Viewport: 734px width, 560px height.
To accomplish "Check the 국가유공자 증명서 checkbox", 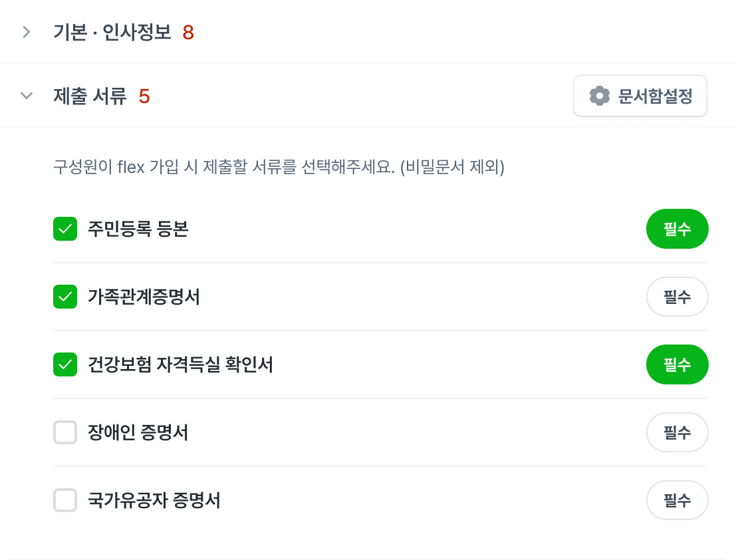I will coord(65,500).
